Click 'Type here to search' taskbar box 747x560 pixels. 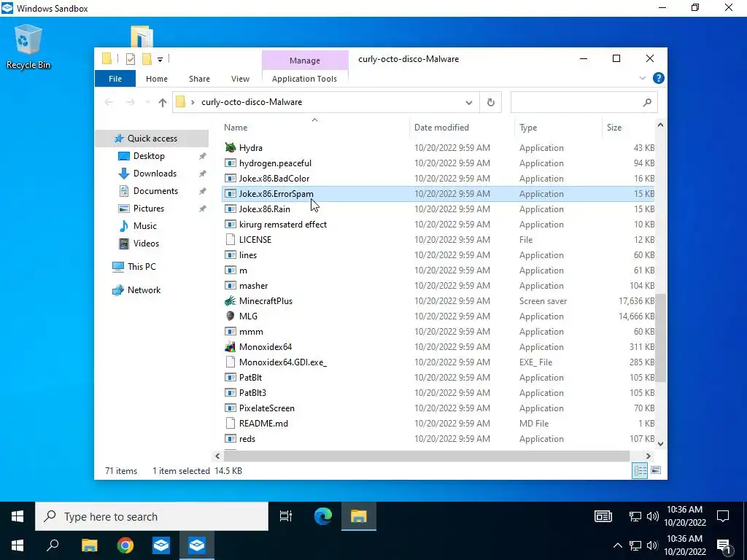[x=152, y=516]
